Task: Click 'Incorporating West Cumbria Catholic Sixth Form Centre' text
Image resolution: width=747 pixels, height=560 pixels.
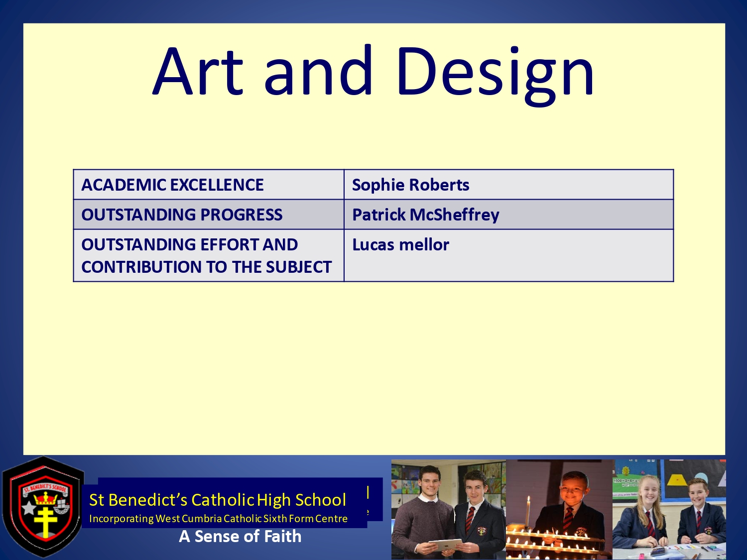Action: pyautogui.click(x=218, y=519)
